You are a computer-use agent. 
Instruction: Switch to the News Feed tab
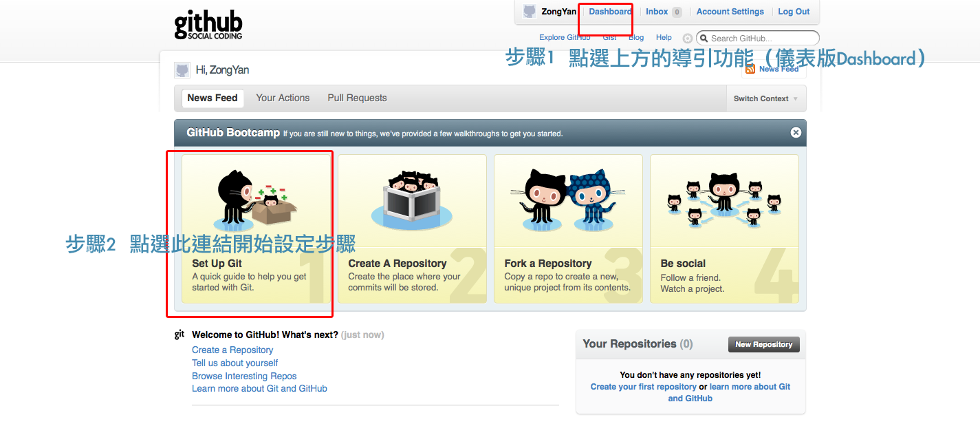click(x=213, y=98)
